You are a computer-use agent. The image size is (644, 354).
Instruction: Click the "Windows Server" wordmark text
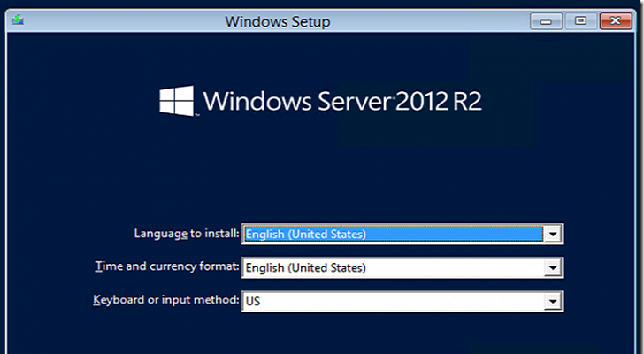tap(297, 101)
